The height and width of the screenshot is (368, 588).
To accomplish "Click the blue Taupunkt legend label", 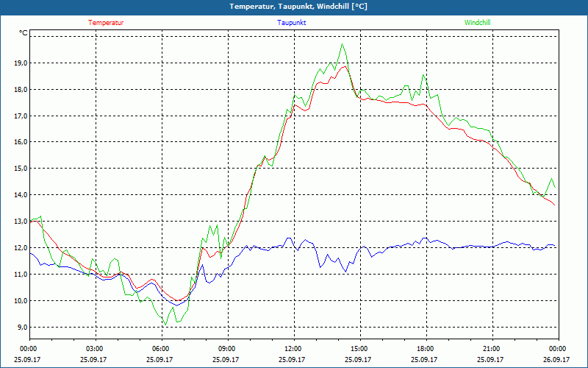I will 291,23.
